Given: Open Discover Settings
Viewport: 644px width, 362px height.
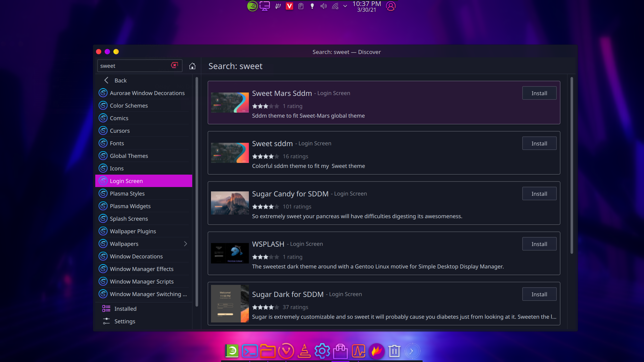Looking at the screenshot, I should (144, 321).
